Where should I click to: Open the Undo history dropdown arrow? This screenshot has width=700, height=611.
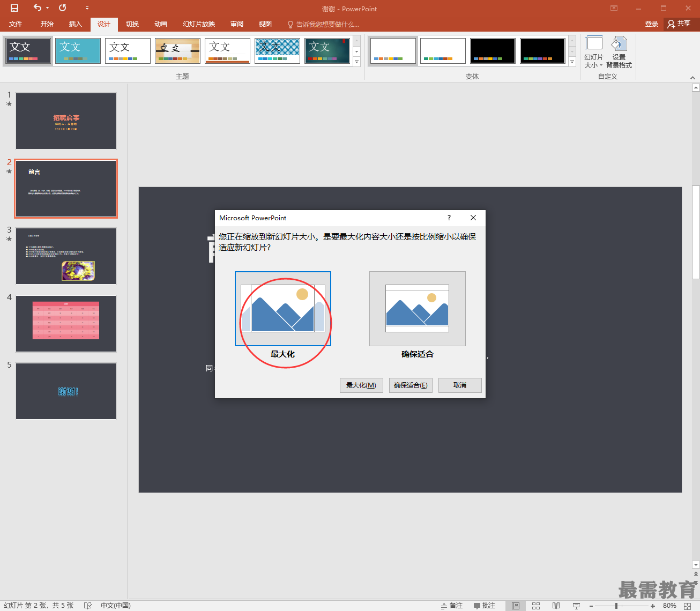(x=47, y=8)
